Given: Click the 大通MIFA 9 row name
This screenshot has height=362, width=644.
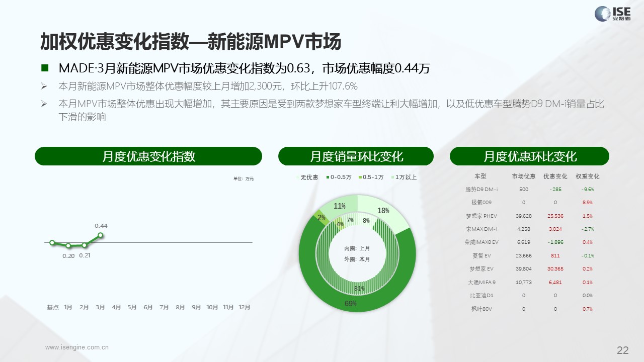Looking at the screenshot, I should pyautogui.click(x=481, y=283).
